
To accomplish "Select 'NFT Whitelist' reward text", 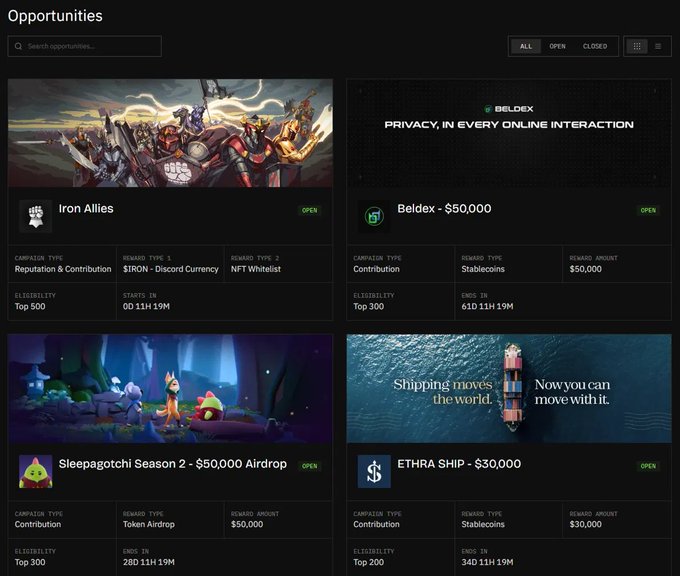I will click(255, 269).
